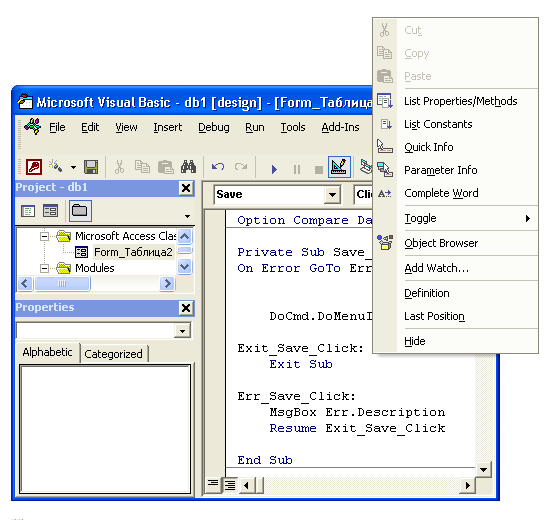Switch to the Categorized tab
The width and height of the screenshot is (546, 520).
point(113,354)
